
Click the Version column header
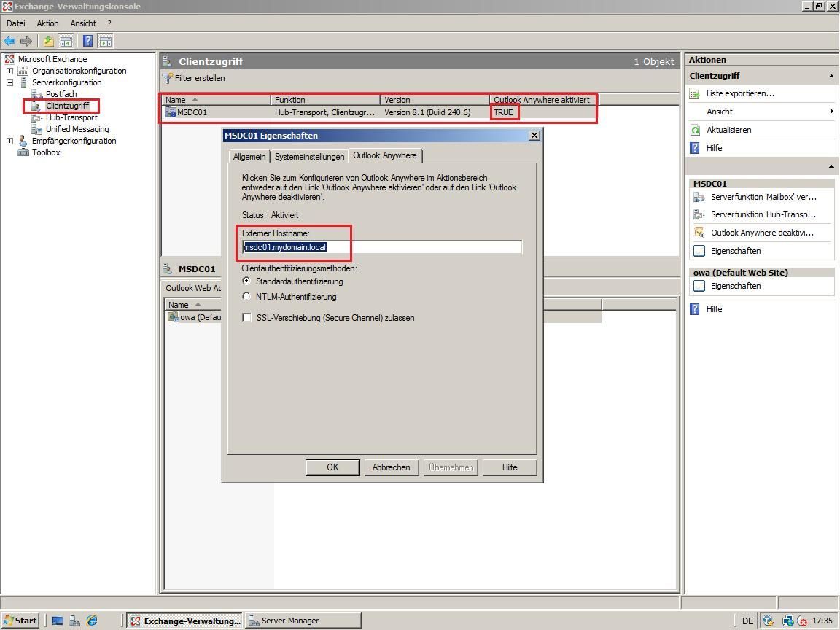tap(435, 100)
